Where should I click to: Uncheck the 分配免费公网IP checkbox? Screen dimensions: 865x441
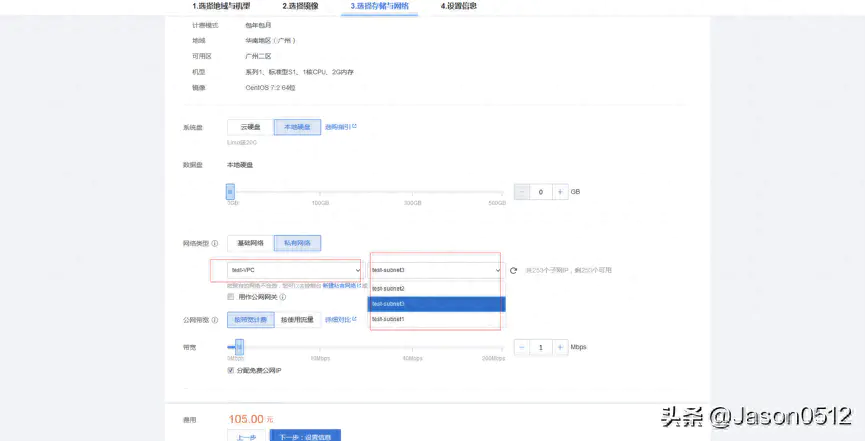pyautogui.click(x=231, y=370)
